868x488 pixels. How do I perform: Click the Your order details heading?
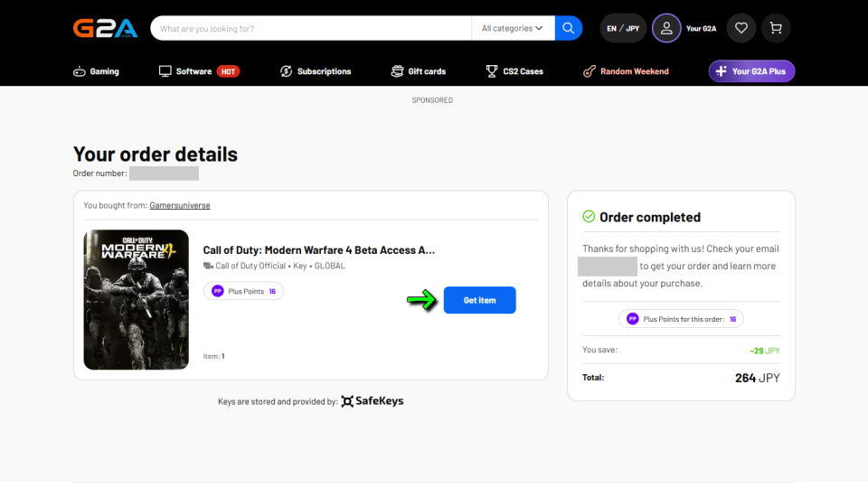tap(155, 155)
